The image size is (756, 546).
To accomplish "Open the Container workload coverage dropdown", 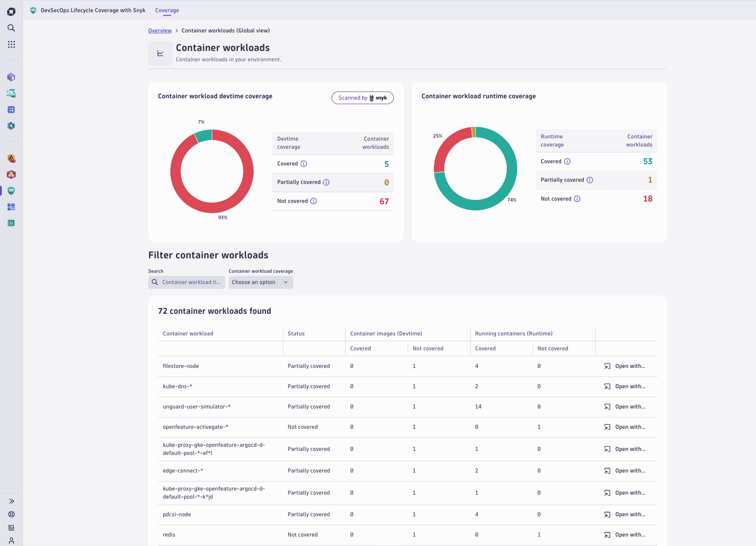I will point(261,282).
